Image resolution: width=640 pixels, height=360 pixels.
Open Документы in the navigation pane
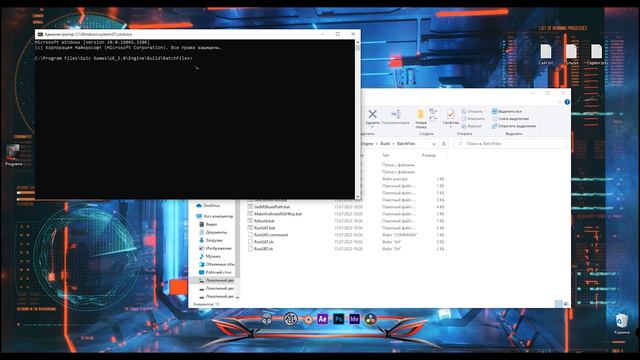(213, 232)
